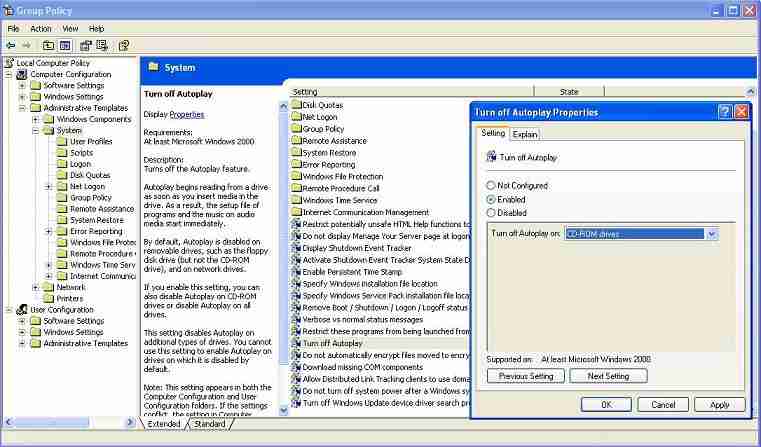
Task: Choose the Enabled radio option
Action: (x=491, y=199)
